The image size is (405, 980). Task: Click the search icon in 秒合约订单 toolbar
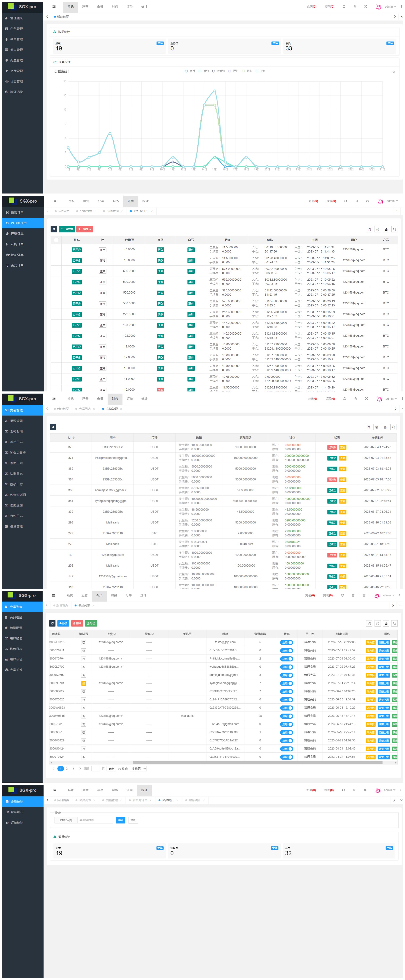pyautogui.click(x=394, y=229)
